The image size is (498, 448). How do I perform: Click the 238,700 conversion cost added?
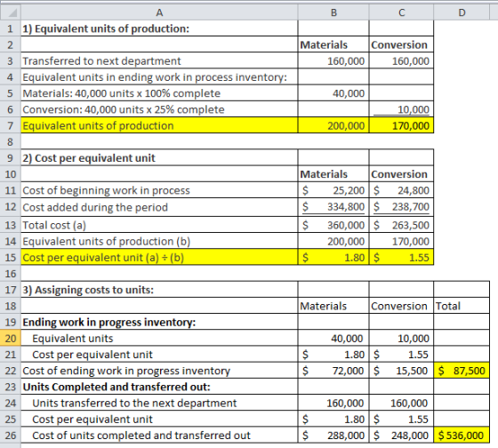[x=401, y=207]
